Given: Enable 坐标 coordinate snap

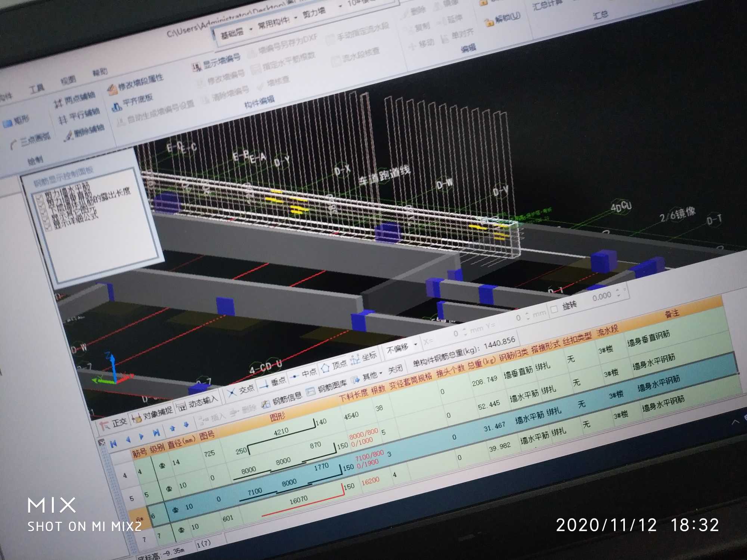Looking at the screenshot, I should (363, 357).
